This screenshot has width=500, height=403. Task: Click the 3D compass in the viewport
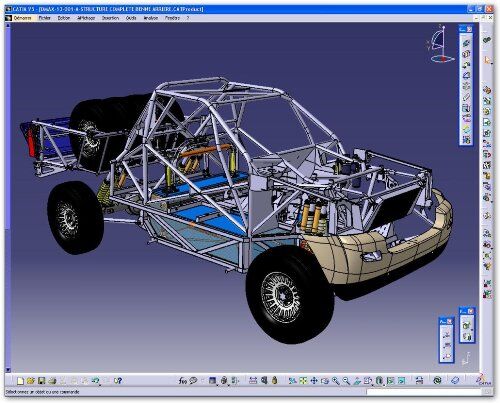click(440, 44)
